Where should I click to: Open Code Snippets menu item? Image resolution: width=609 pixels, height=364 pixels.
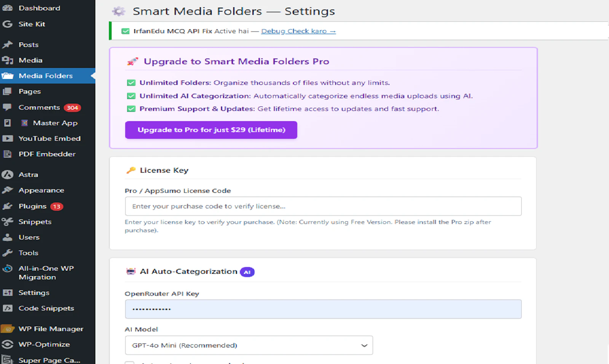click(x=46, y=308)
